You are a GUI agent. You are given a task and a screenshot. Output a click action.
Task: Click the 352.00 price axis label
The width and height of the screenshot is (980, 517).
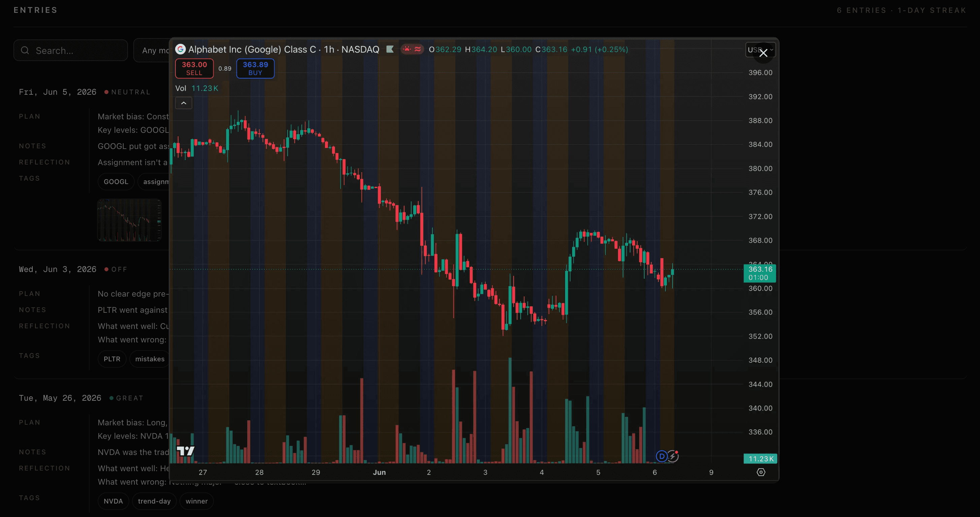[760, 336]
